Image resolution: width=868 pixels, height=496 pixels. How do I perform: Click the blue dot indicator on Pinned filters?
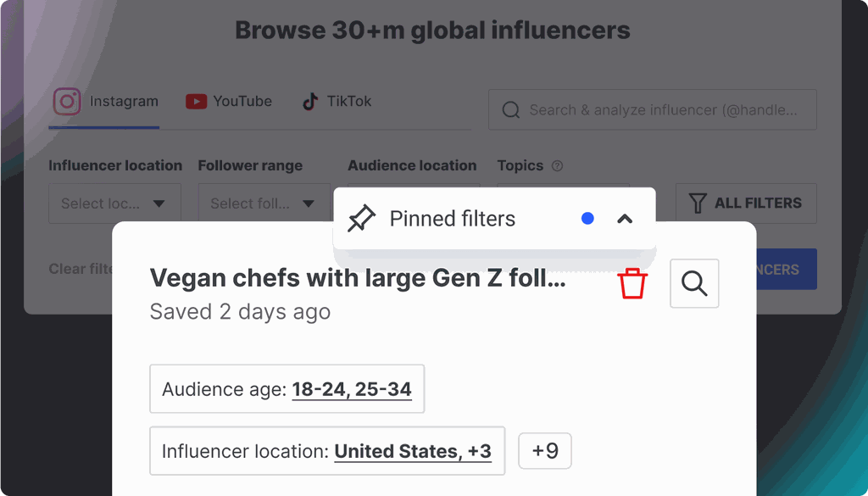(x=587, y=219)
